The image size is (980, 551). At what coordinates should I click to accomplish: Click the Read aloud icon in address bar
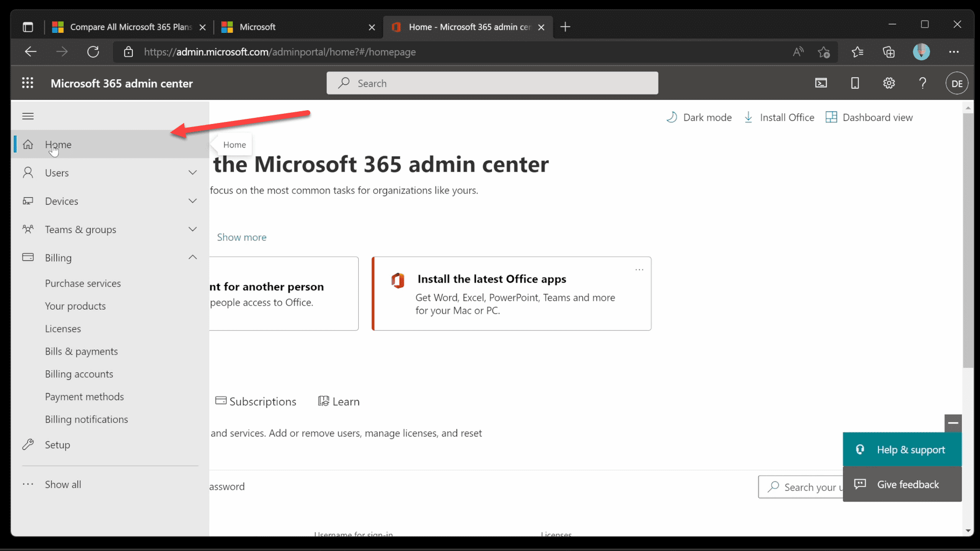click(798, 52)
